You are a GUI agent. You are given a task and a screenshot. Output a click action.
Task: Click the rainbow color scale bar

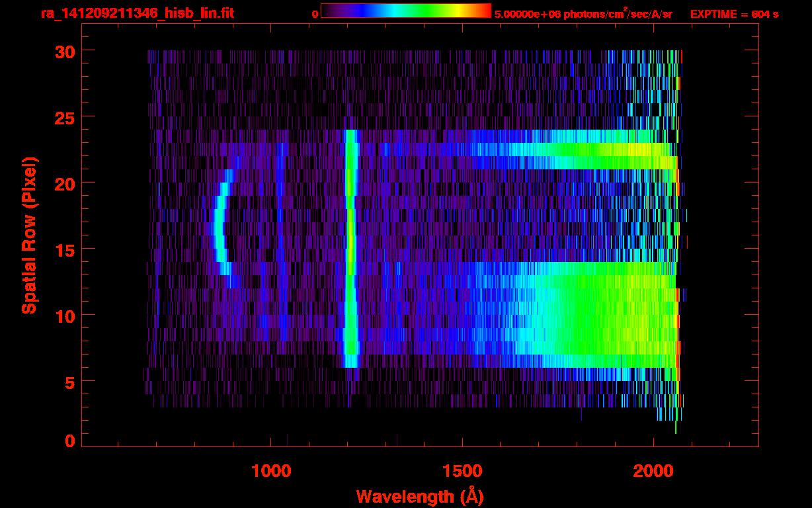(x=406, y=11)
